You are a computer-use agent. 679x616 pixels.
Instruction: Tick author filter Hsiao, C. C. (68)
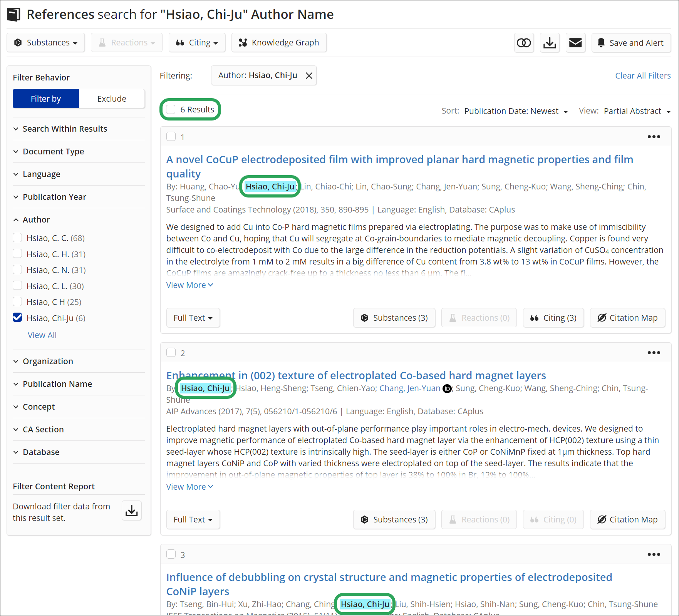click(x=17, y=238)
